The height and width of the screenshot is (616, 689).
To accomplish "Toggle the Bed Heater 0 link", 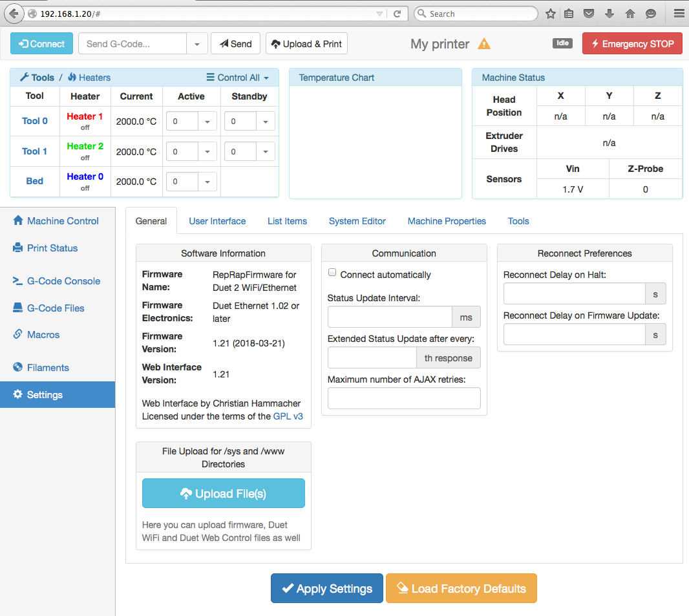I will click(85, 176).
